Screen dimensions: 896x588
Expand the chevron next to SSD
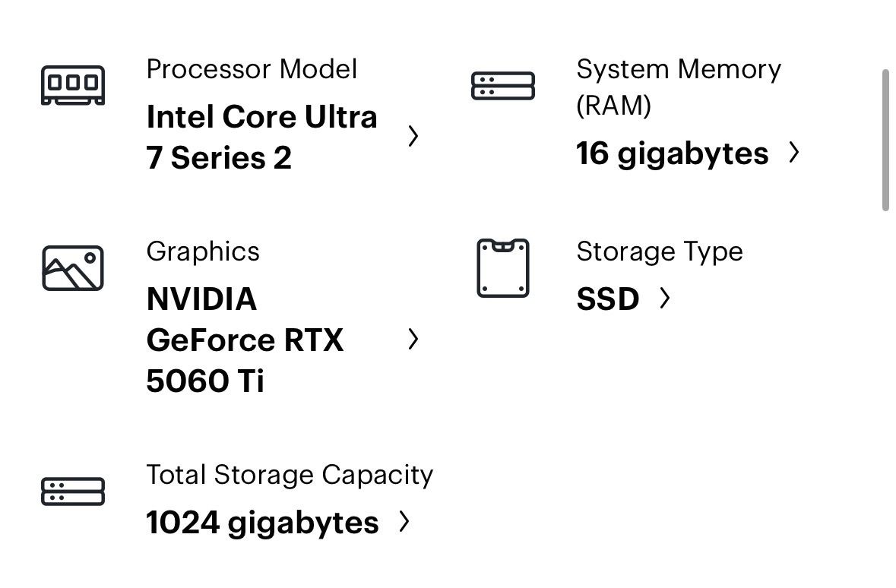[x=665, y=299]
